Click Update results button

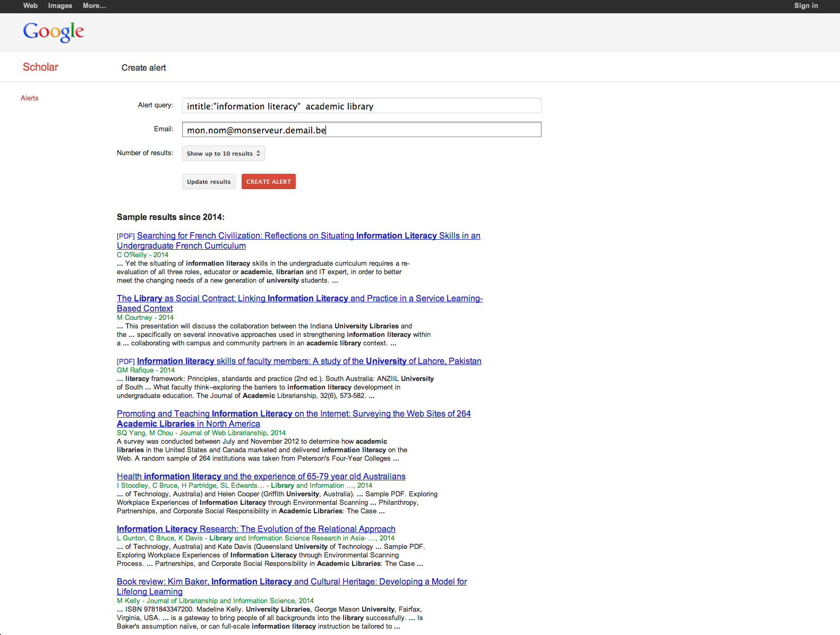pyautogui.click(x=209, y=182)
